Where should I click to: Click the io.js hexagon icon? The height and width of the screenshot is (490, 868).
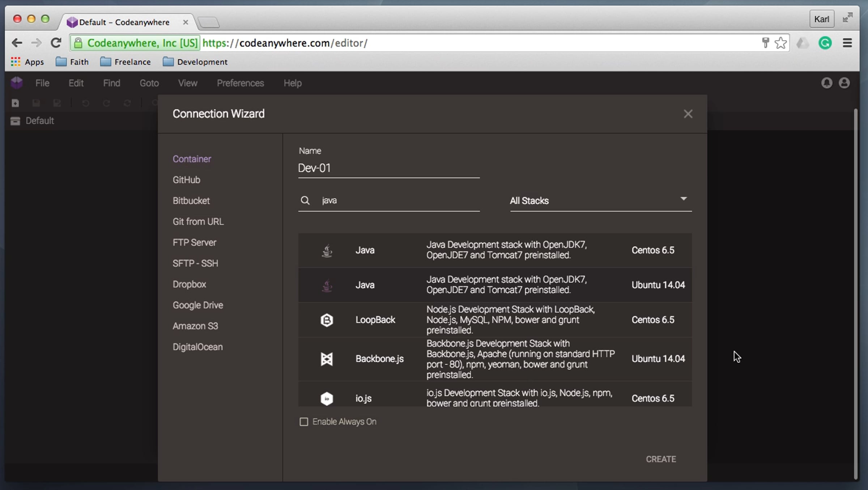point(327,398)
